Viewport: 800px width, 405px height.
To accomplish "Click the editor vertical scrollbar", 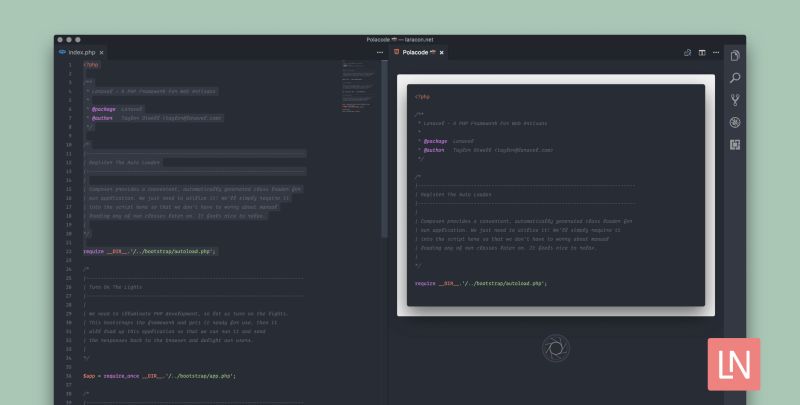I will (x=385, y=148).
